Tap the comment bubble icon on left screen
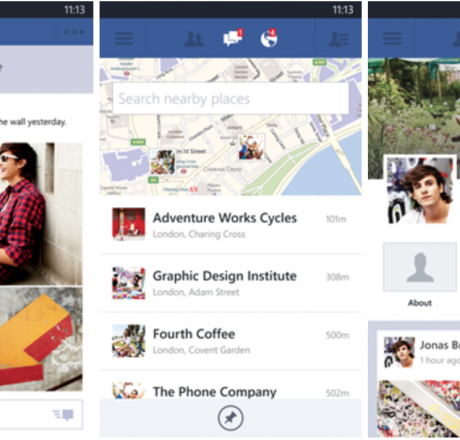Image resolution: width=460 pixels, height=440 pixels. [x=63, y=414]
